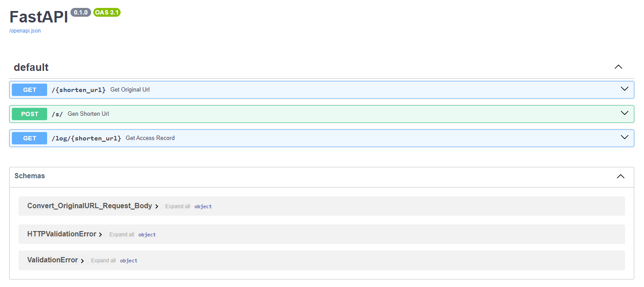Collapse the default section chevron
The height and width of the screenshot is (287, 644).
click(x=618, y=67)
